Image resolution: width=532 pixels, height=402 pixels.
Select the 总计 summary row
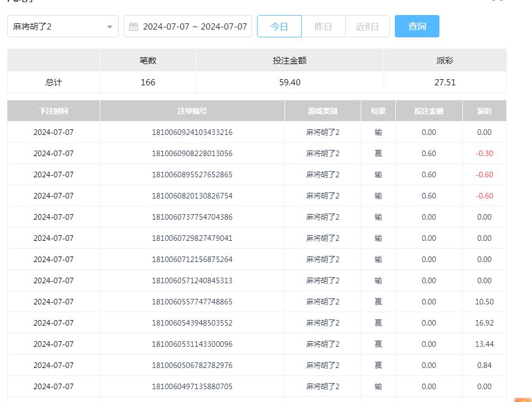pos(53,82)
